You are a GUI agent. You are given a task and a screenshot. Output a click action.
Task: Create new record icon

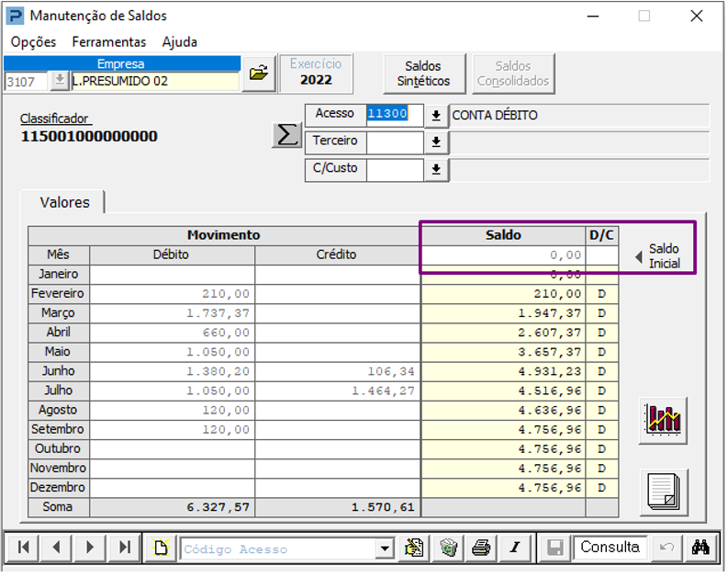click(x=161, y=548)
